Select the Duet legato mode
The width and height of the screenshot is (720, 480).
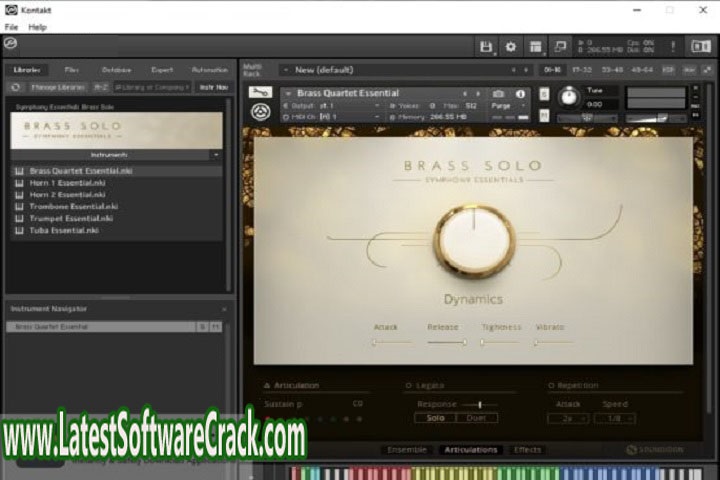click(476, 418)
